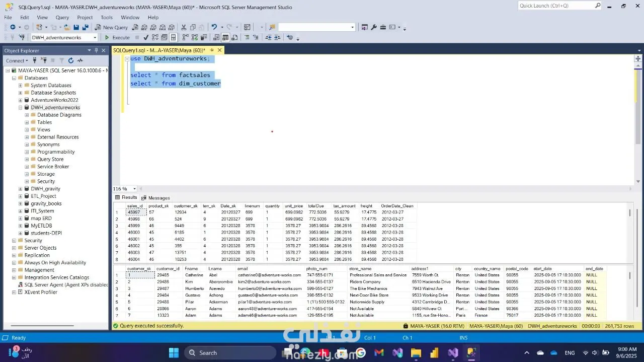Expand the Server Objects node

[14, 248]
